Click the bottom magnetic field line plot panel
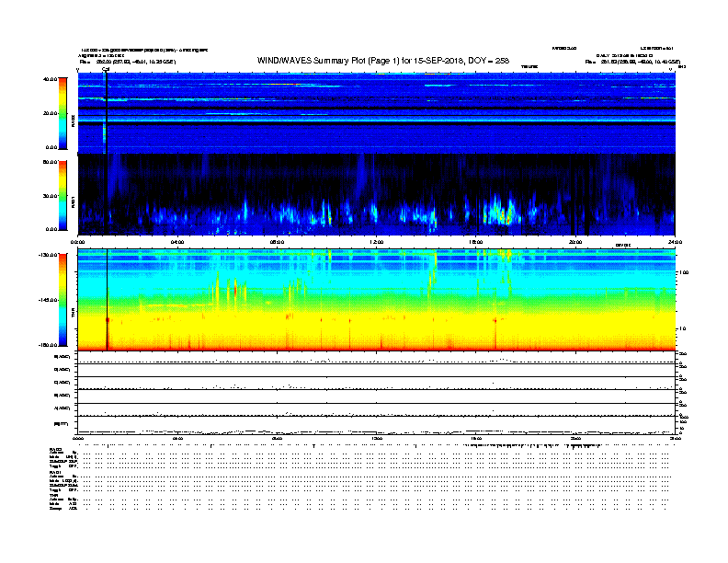This screenshot has height=563, width=728. click(x=377, y=425)
